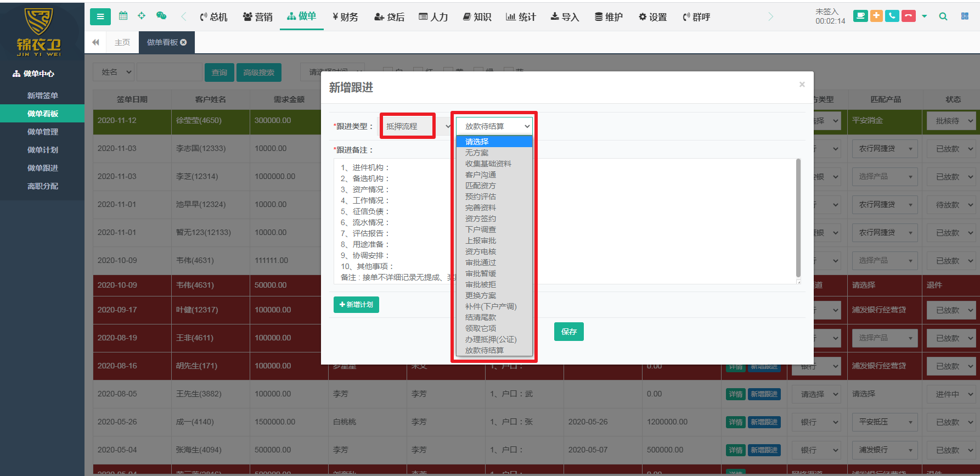Click the orange plus call button
980x476 pixels.
tap(876, 16)
